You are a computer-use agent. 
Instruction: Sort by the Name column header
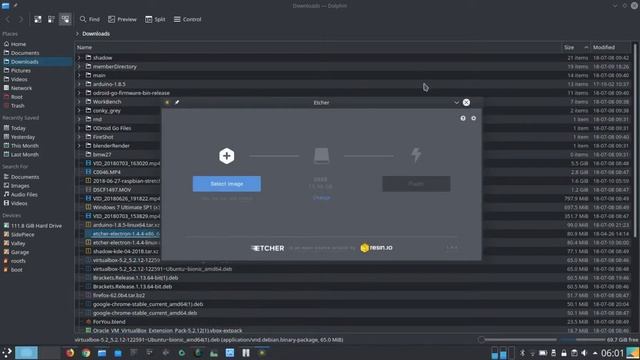pyautogui.click(x=318, y=47)
